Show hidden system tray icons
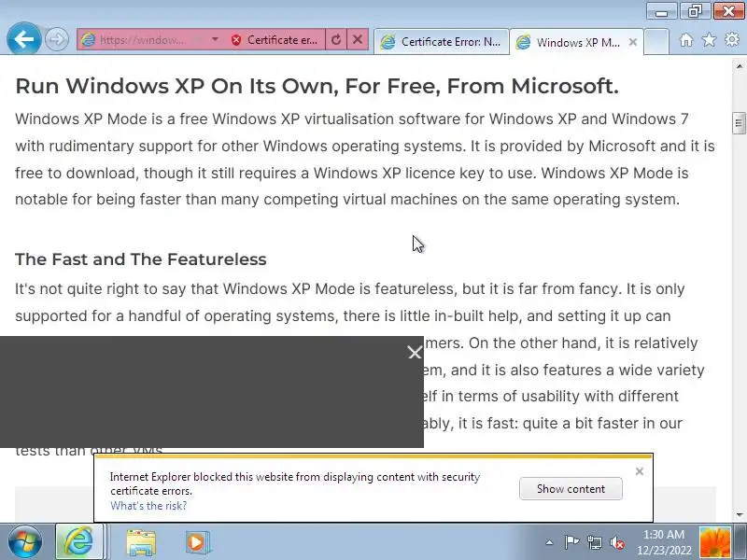This screenshot has width=747, height=560. 549,542
